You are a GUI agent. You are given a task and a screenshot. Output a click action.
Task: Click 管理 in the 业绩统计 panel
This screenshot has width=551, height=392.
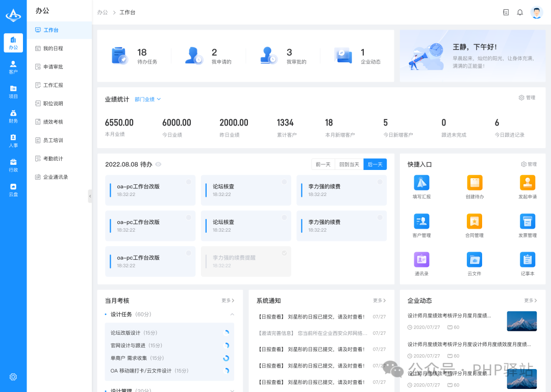(x=527, y=97)
